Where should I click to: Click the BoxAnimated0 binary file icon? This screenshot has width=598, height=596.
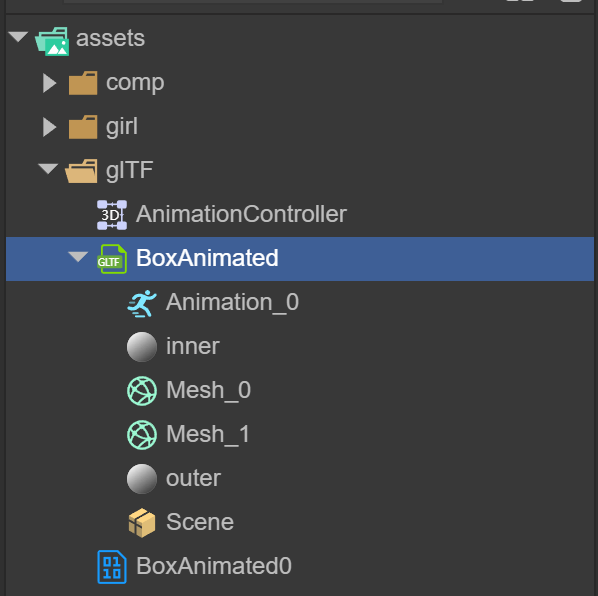pyautogui.click(x=111, y=567)
